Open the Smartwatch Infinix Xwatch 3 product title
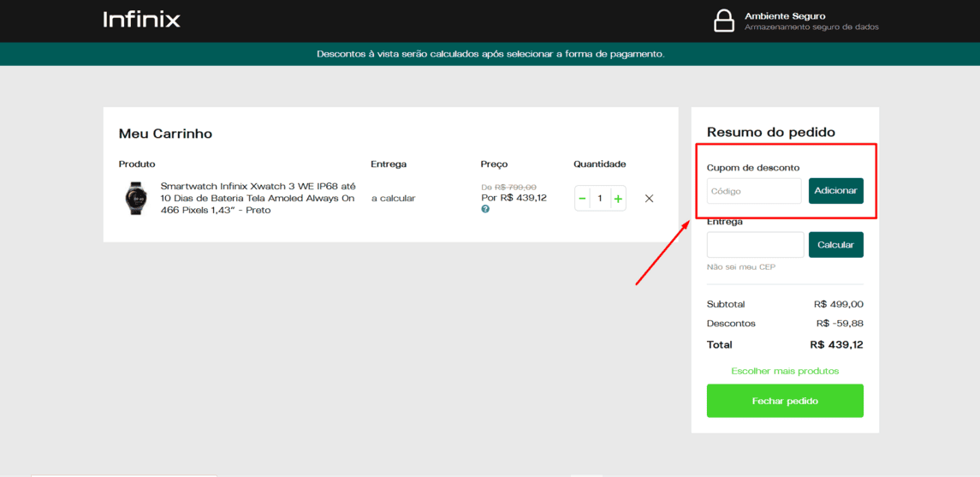 point(258,198)
